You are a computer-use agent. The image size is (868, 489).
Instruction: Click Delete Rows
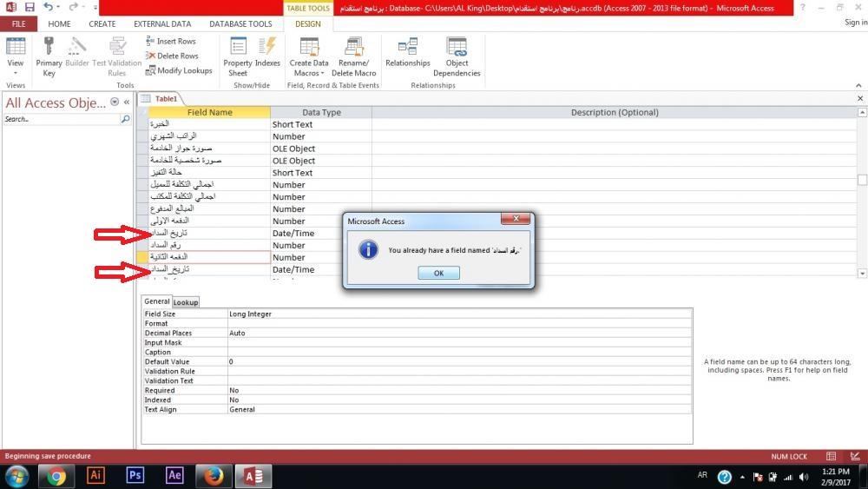(x=172, y=56)
